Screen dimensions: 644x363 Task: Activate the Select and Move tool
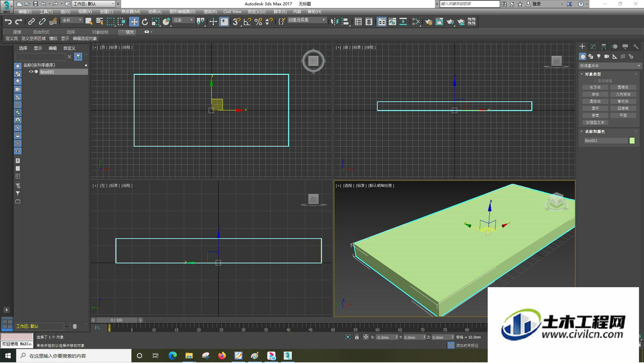coord(134,22)
